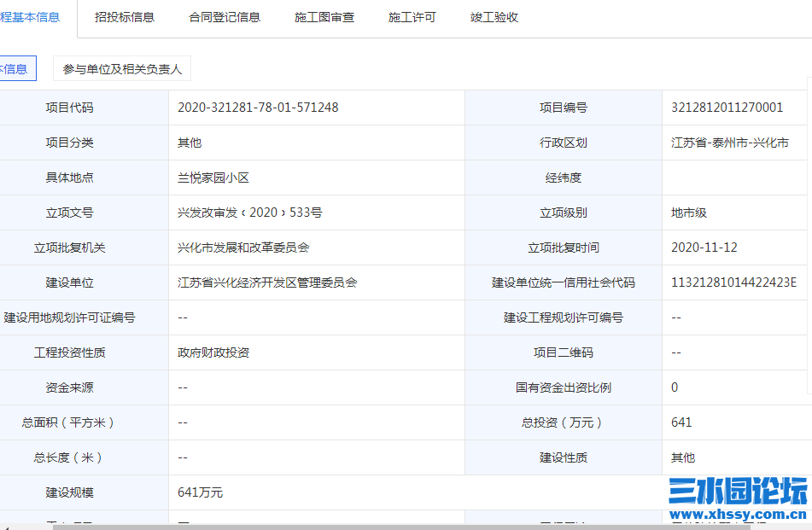
Task: Go to the 施工许可 tab
Action: pos(412,17)
